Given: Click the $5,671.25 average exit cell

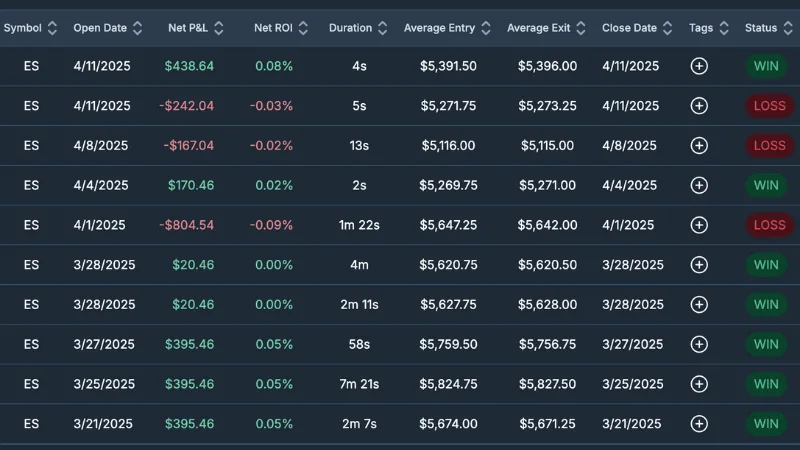Looking at the screenshot, I should (547, 424).
